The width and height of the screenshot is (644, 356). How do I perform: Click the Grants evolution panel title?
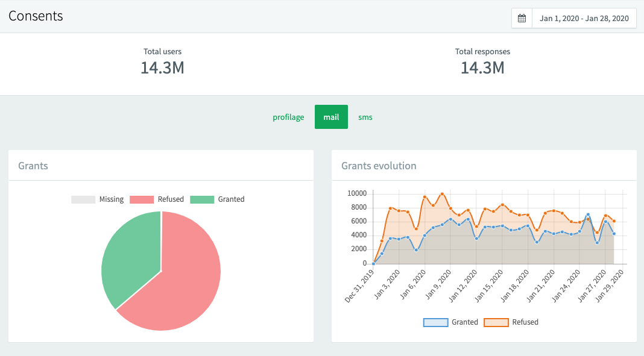[x=379, y=166]
